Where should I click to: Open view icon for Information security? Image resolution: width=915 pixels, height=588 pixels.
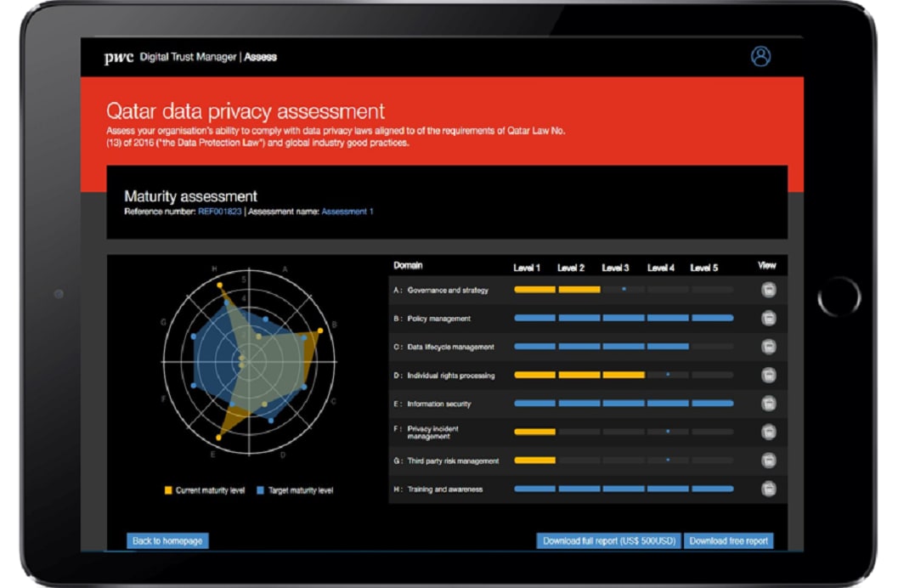pos(768,404)
